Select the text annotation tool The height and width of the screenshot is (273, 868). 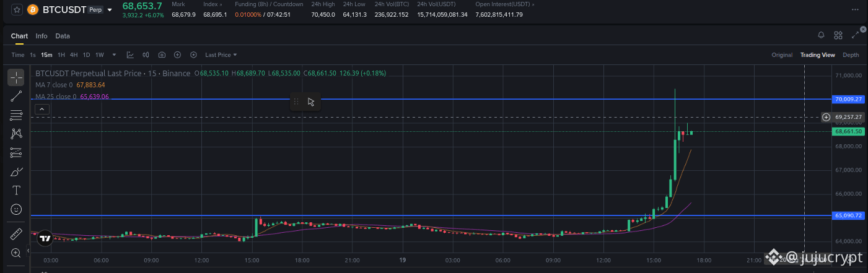[x=16, y=191]
